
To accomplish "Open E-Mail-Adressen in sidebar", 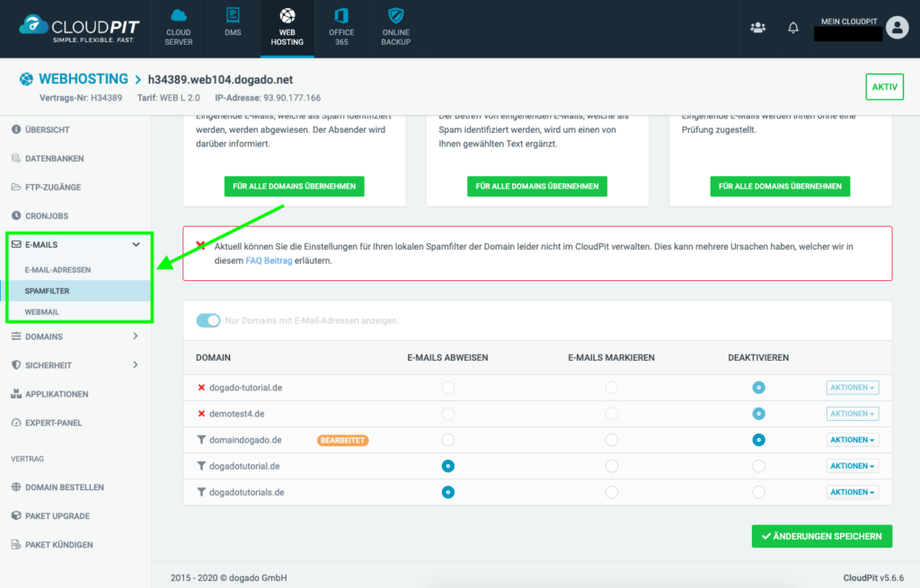I will click(x=57, y=269).
